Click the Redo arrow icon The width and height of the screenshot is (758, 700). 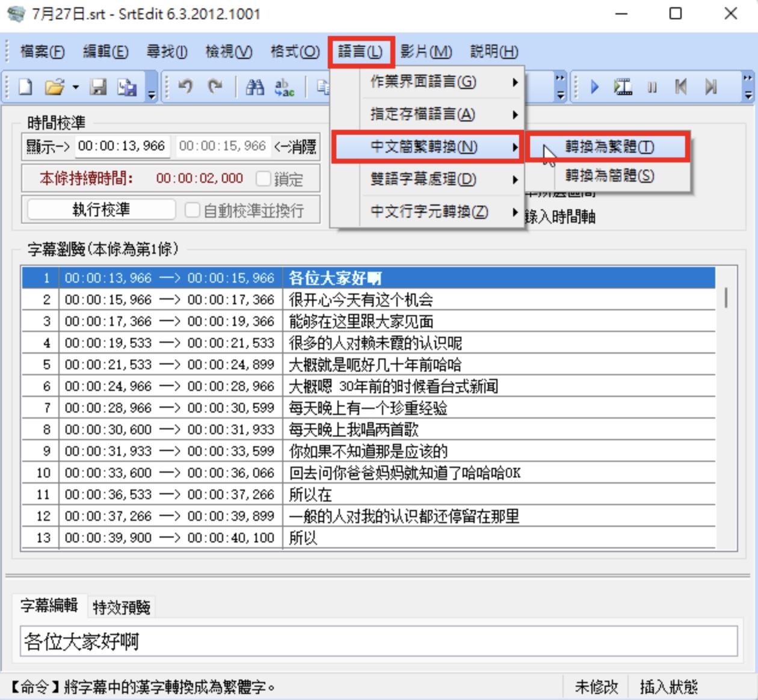click(x=215, y=88)
